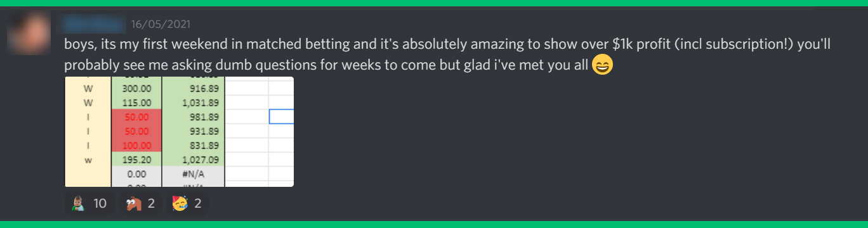The height and width of the screenshot is (228, 868).
Task: Click the grey cell showing #N/A
Action: 194,174
